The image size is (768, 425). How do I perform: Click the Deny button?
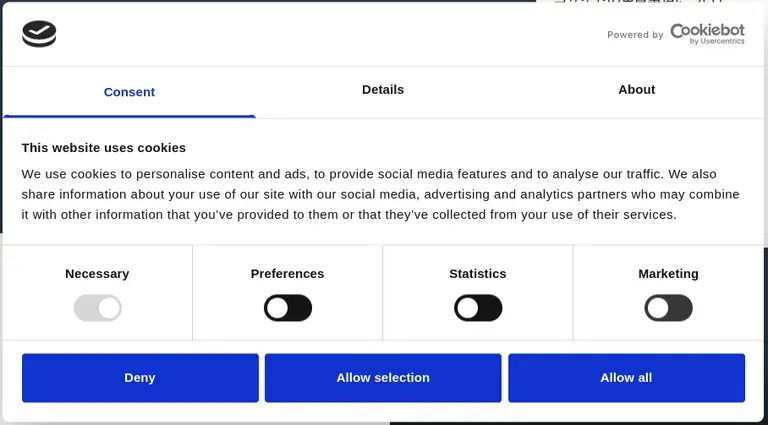(140, 378)
